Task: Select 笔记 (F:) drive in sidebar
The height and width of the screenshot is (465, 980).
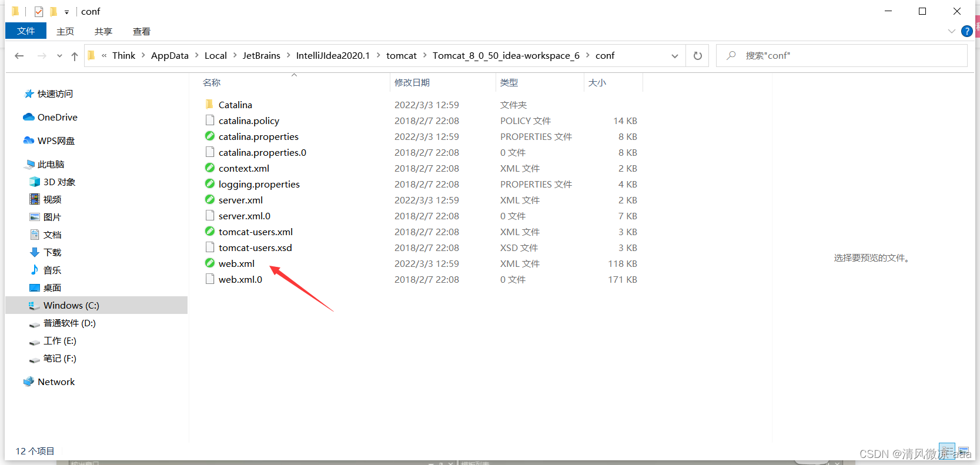Action: [60, 359]
